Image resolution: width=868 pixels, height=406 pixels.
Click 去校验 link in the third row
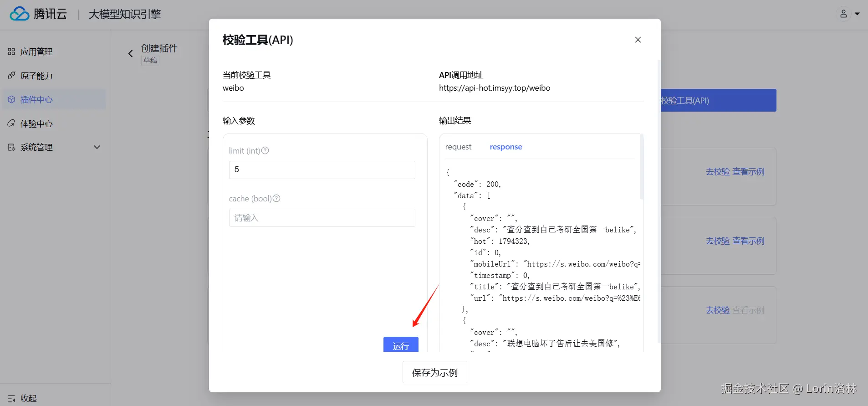tap(718, 310)
